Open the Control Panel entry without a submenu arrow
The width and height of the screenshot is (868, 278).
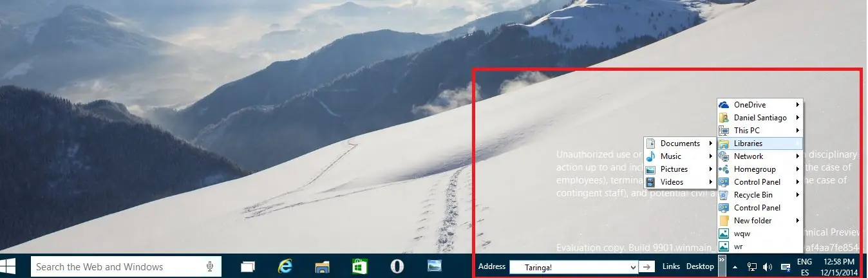coord(760,208)
